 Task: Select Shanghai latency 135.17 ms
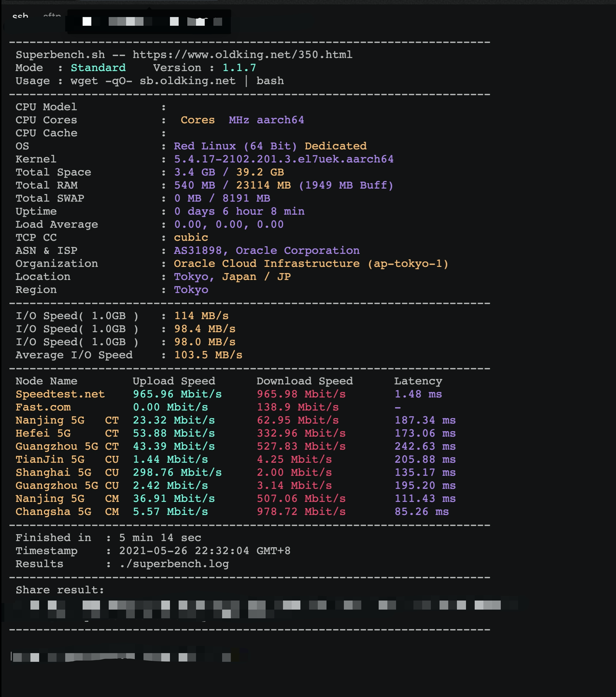point(425,473)
